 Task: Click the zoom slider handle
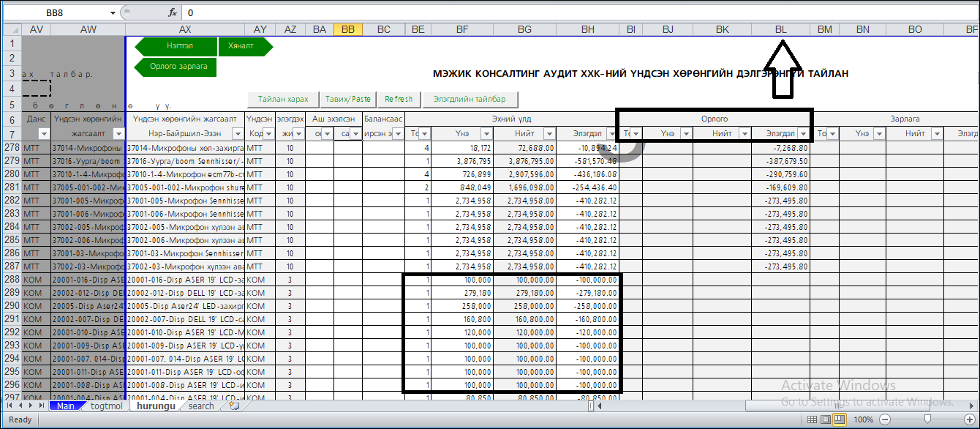(x=927, y=419)
